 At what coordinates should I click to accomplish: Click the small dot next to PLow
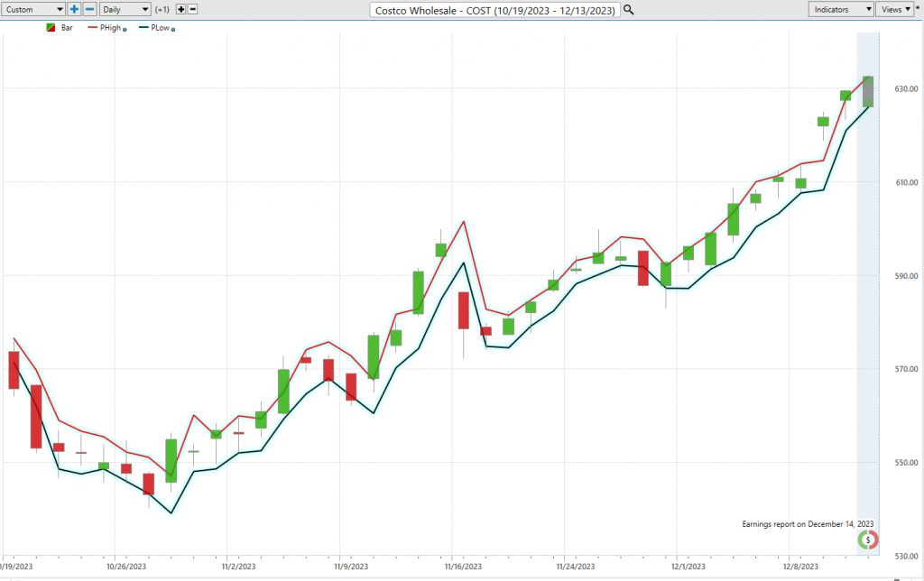pyautogui.click(x=172, y=30)
